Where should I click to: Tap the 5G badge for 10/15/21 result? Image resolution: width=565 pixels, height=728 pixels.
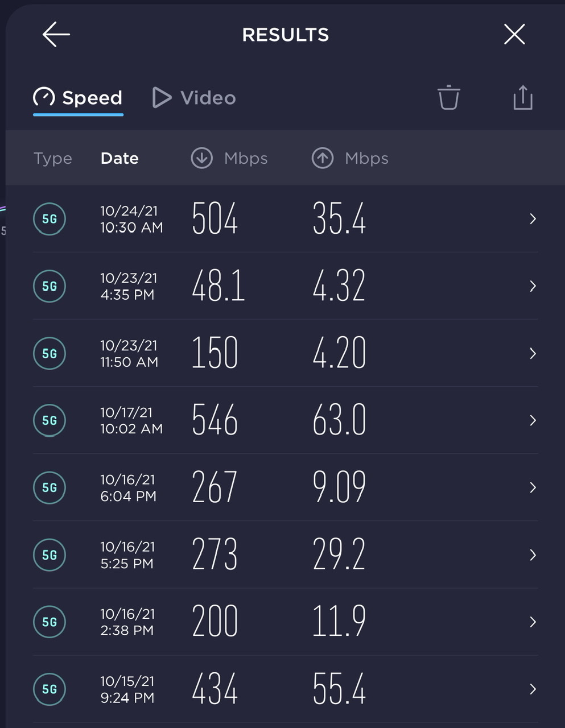tap(50, 689)
